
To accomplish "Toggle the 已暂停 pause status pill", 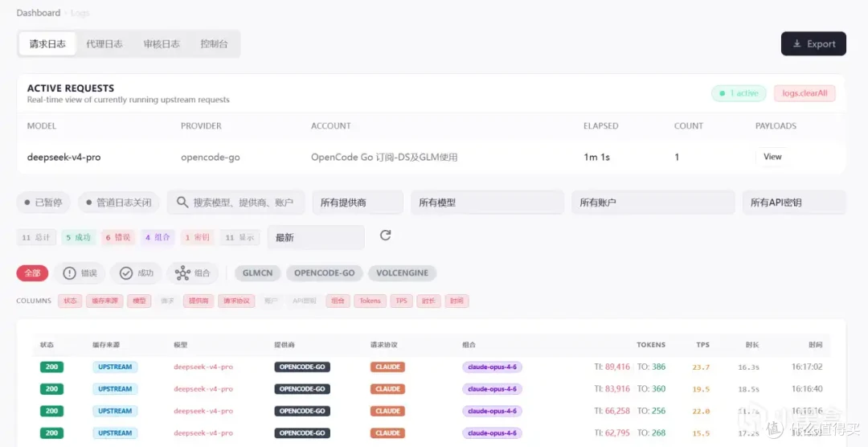I will coord(43,203).
